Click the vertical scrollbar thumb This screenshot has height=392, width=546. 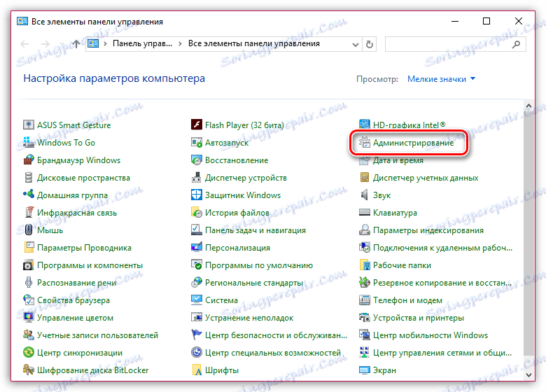[x=528, y=232]
